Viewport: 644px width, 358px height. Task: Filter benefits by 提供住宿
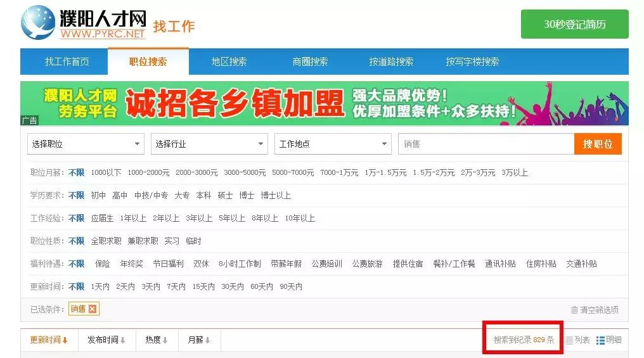pyautogui.click(x=408, y=264)
